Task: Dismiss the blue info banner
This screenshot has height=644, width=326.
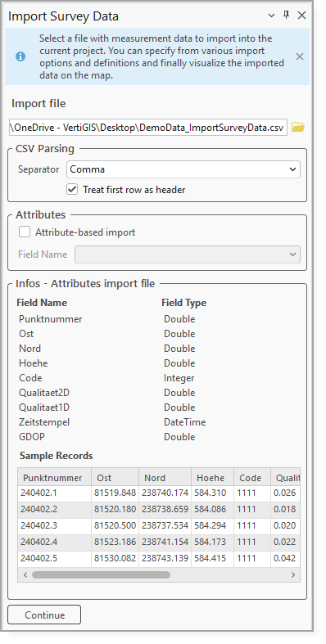Action: tap(300, 56)
